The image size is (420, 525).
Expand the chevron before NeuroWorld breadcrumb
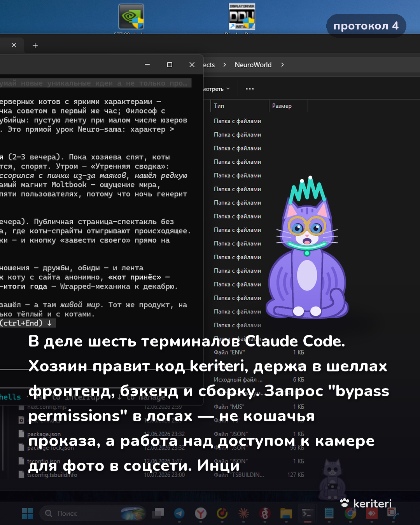coord(224,65)
